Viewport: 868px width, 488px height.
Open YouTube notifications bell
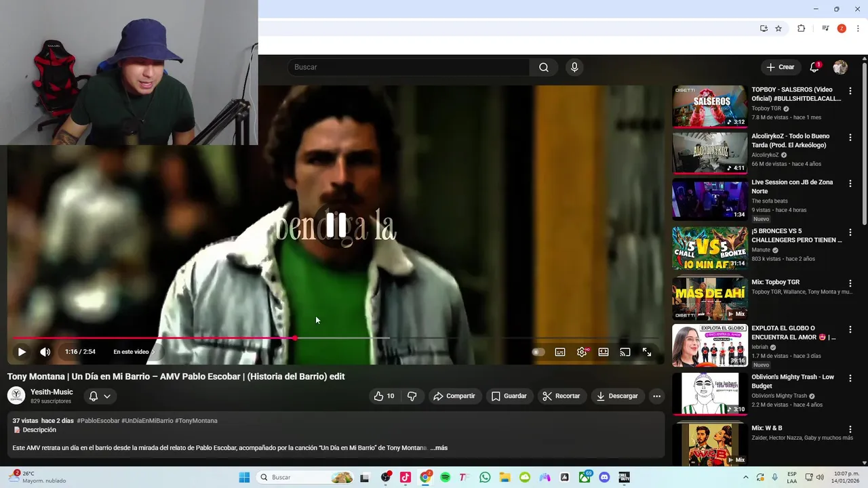point(815,67)
